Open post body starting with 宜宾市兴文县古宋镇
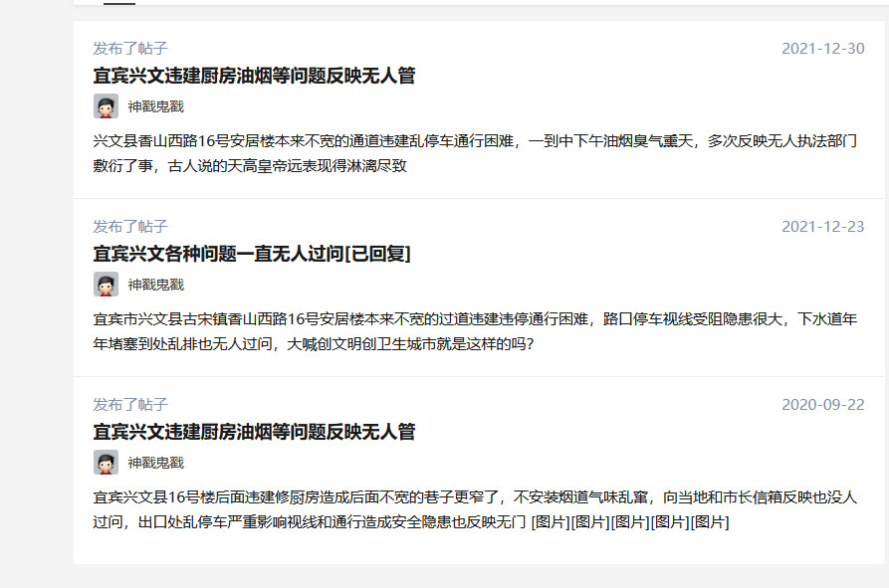The width and height of the screenshot is (889, 588). [475, 331]
